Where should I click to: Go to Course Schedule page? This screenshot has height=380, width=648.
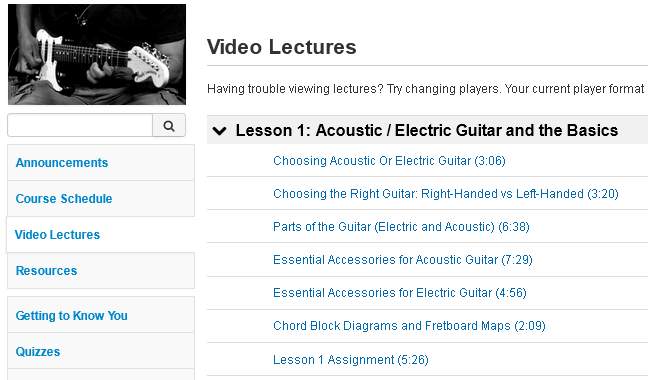[64, 199]
